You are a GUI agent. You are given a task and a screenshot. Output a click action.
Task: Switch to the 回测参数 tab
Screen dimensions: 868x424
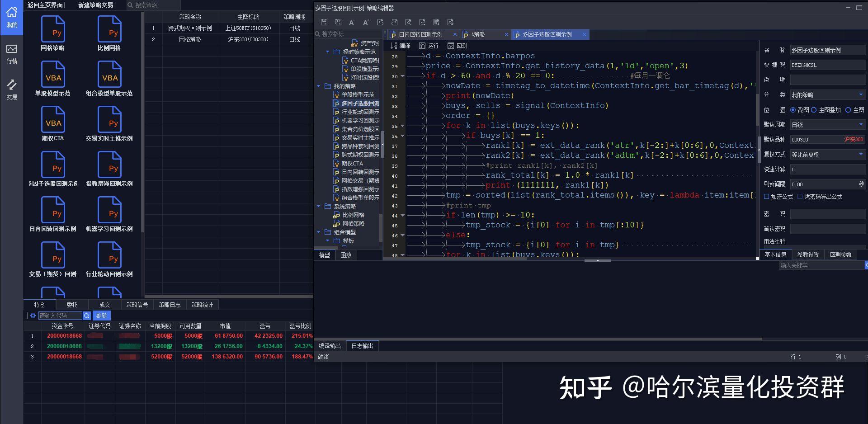(840, 254)
